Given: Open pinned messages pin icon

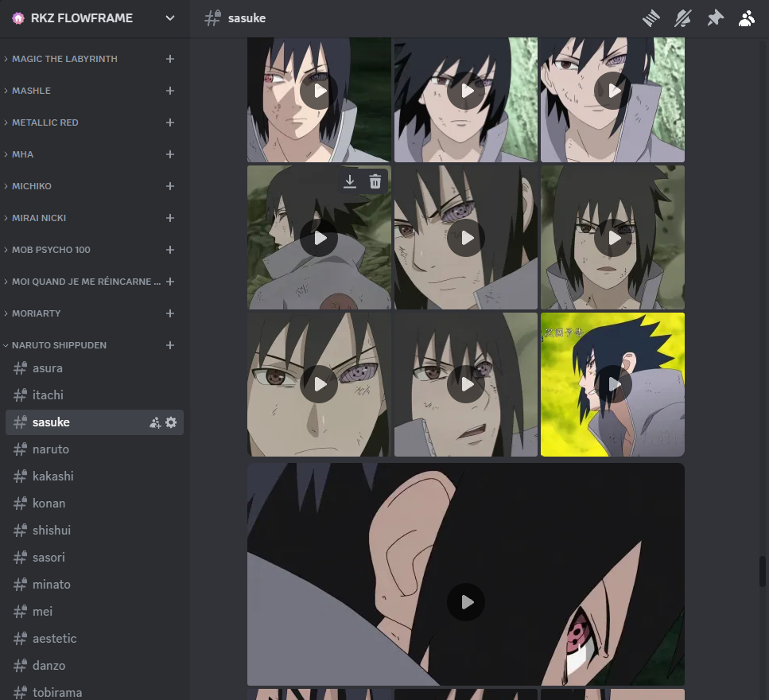Looking at the screenshot, I should pyautogui.click(x=715, y=18).
